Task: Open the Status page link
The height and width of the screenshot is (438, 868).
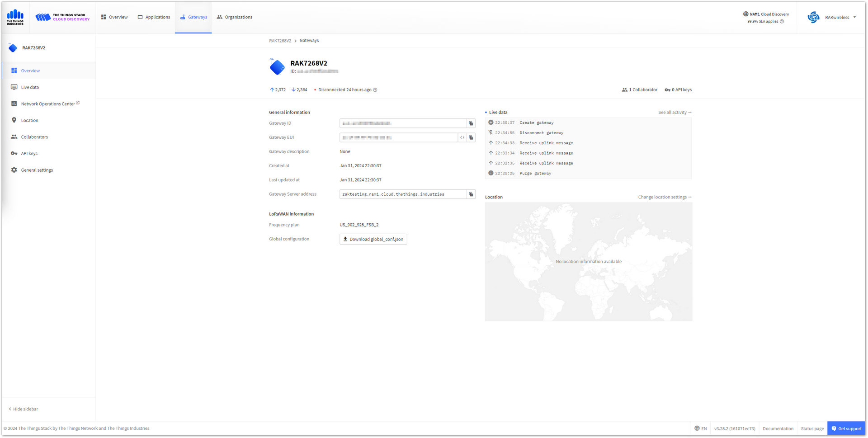Action: point(812,429)
